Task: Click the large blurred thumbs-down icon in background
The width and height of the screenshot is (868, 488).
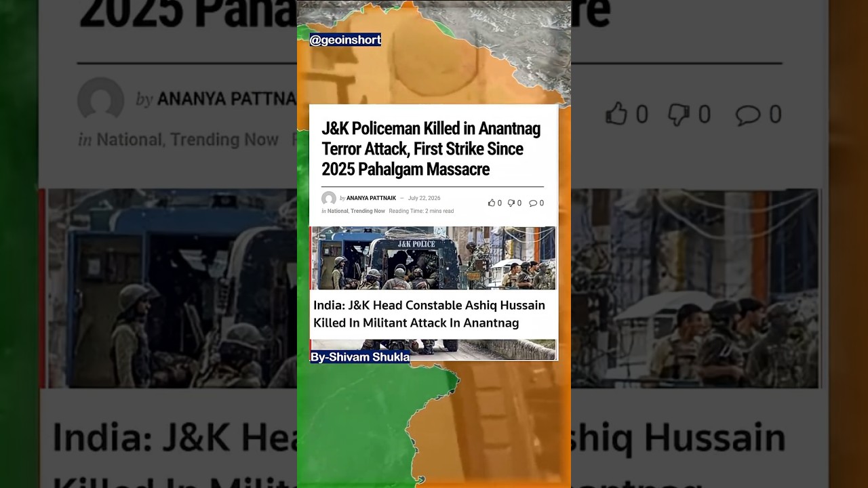Action: pyautogui.click(x=679, y=114)
